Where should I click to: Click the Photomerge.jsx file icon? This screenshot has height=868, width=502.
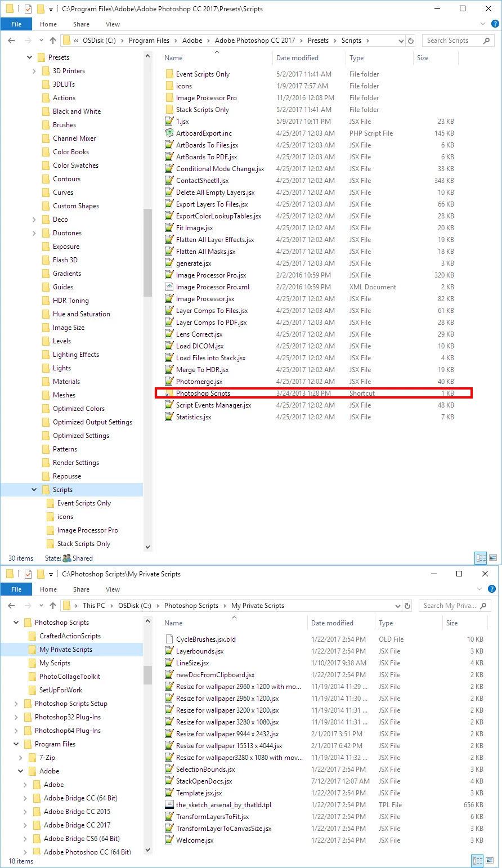(169, 381)
